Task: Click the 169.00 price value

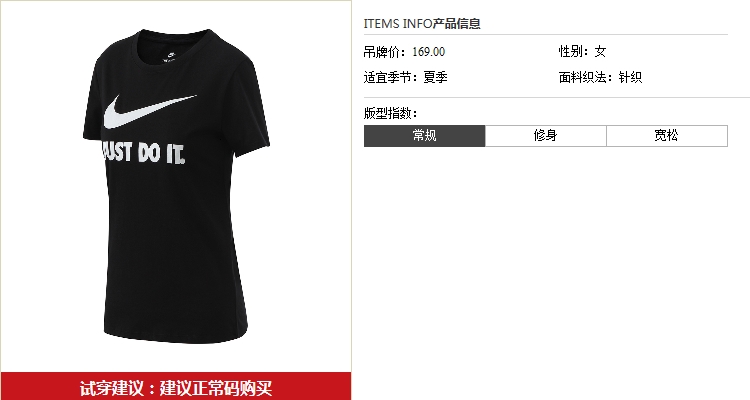Action: tap(429, 52)
